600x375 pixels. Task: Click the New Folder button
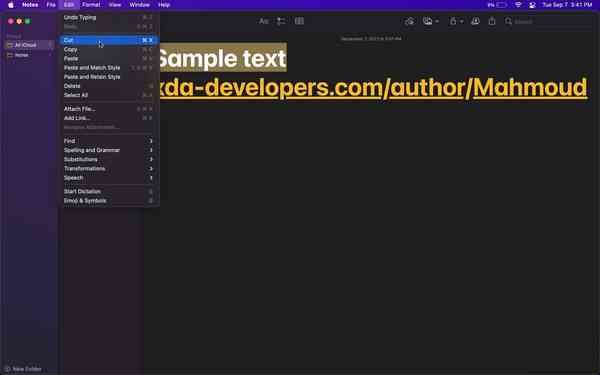23,369
